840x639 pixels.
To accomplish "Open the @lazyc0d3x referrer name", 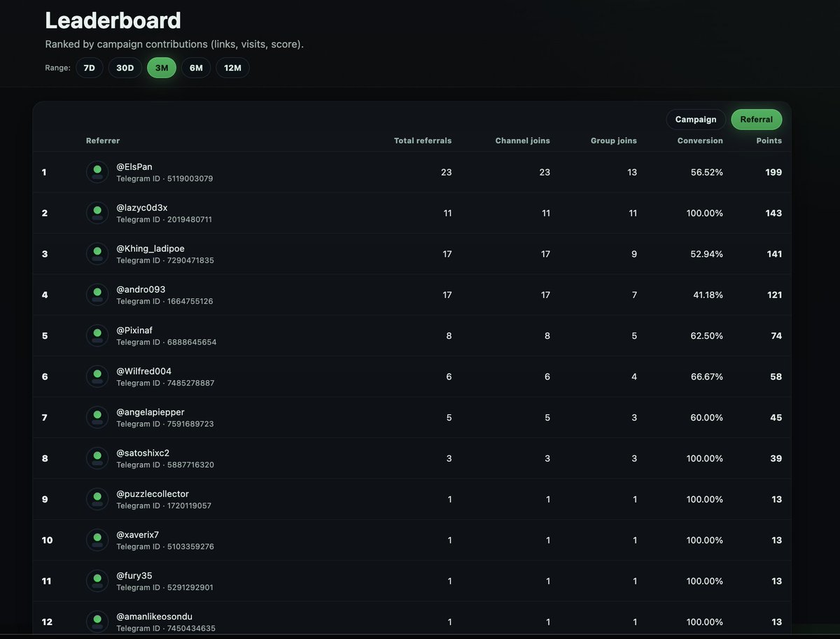I will 142,208.
